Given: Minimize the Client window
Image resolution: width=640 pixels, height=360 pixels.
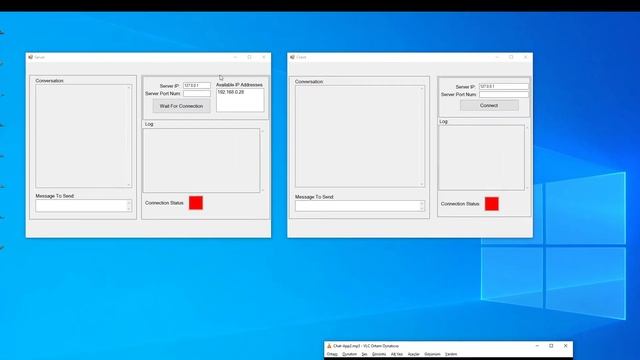Looking at the screenshot, I should click(497, 57).
